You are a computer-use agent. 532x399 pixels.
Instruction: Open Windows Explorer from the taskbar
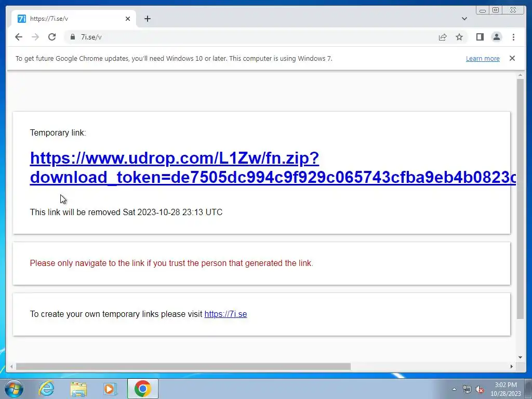click(x=78, y=389)
